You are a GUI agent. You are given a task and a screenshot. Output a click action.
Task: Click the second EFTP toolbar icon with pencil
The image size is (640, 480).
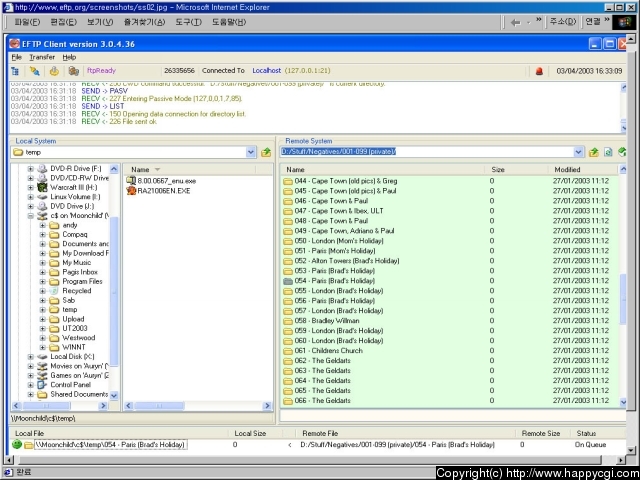click(x=35, y=71)
